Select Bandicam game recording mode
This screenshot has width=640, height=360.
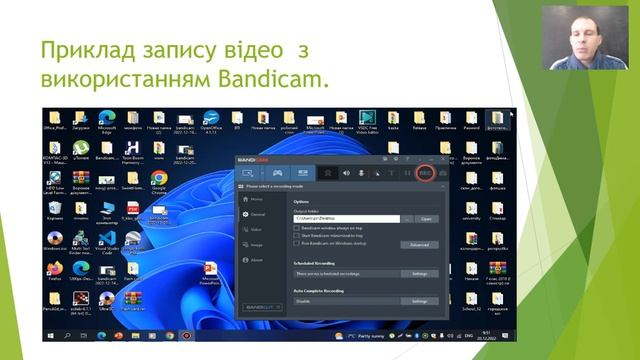pos(277,173)
